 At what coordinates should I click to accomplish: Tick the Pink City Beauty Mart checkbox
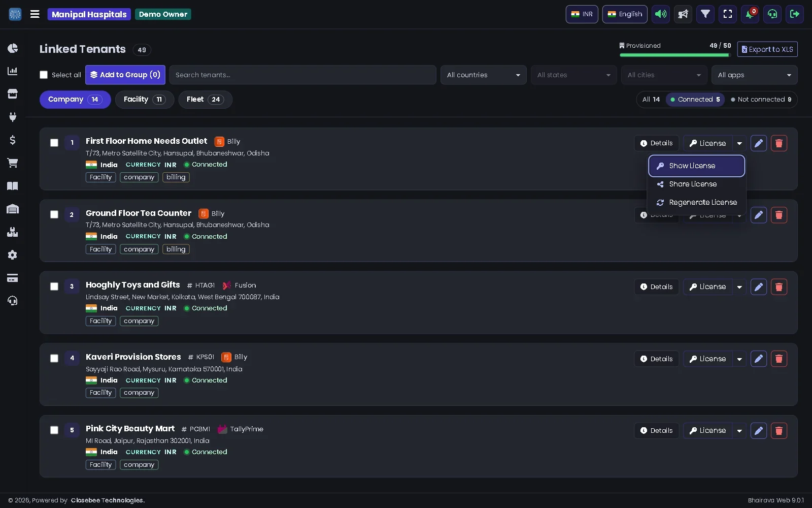(x=54, y=430)
